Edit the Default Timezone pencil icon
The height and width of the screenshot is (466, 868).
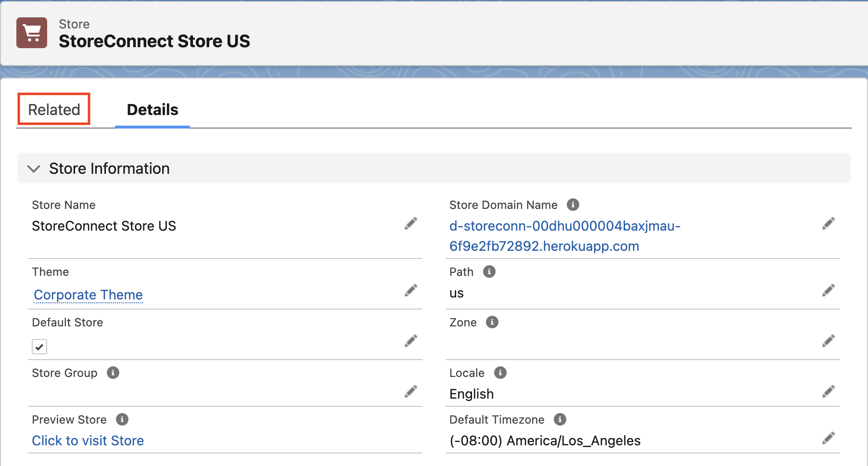[x=828, y=438]
